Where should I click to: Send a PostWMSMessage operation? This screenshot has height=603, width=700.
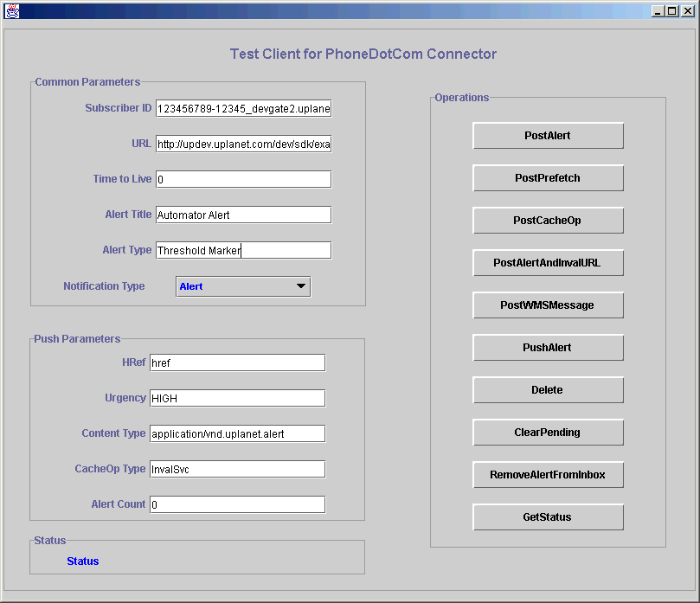(548, 305)
